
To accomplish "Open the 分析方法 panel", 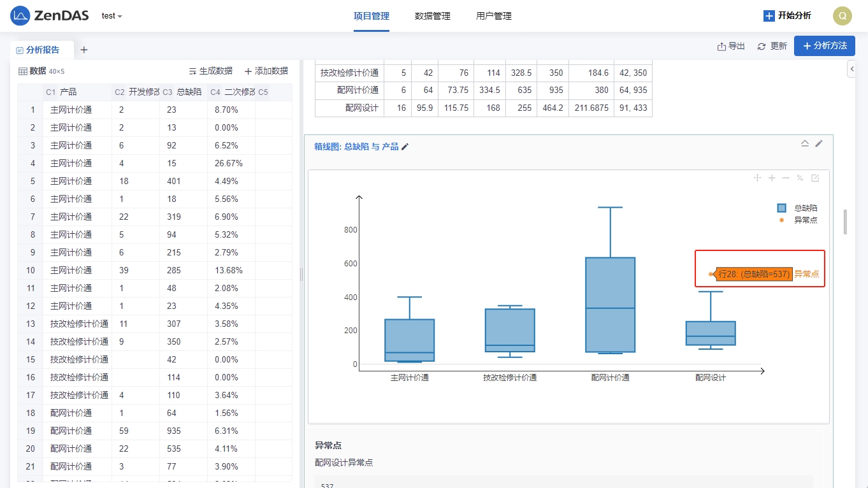I will pos(824,46).
